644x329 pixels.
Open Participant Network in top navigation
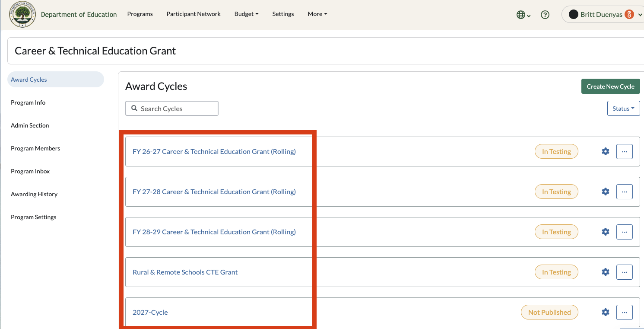tap(194, 14)
